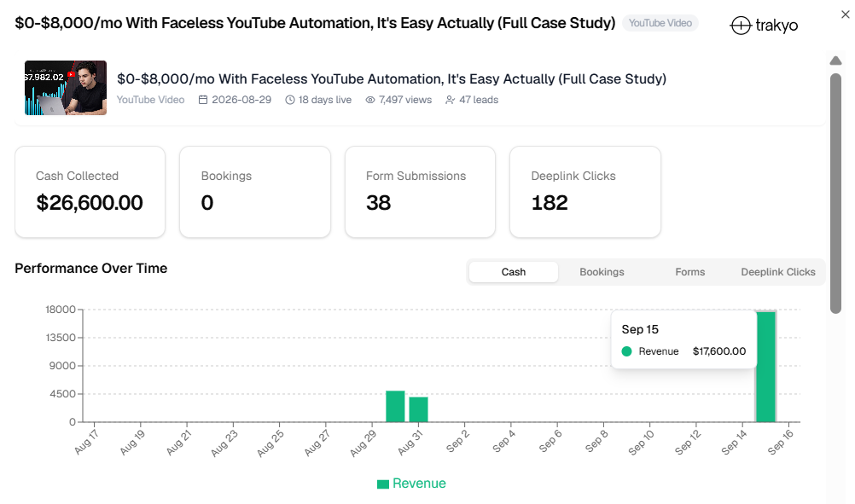Screen dimensions: 855x504
Task: Click the '4500' y-axis label
Action: [62, 394]
